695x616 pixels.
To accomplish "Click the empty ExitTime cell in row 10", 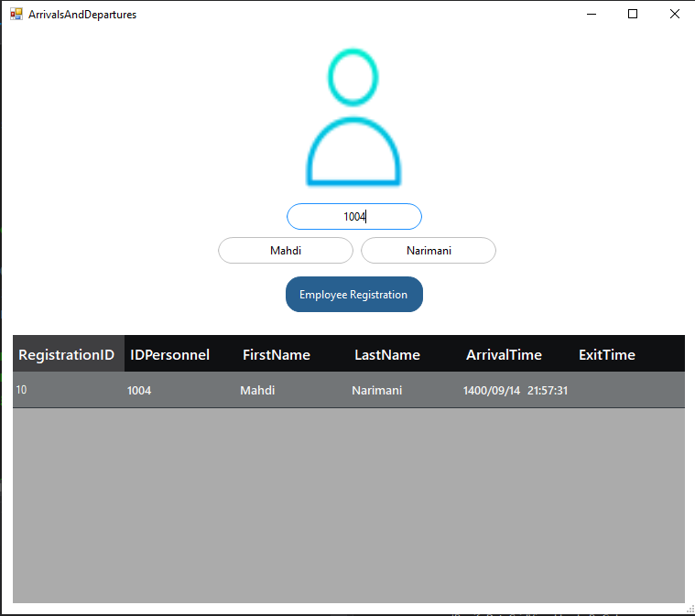I will (629, 390).
